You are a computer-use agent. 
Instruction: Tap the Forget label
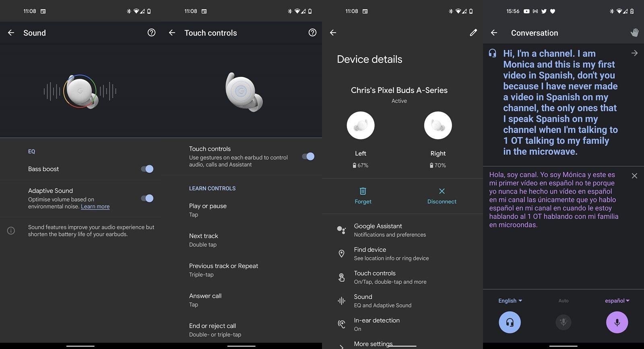pos(363,202)
